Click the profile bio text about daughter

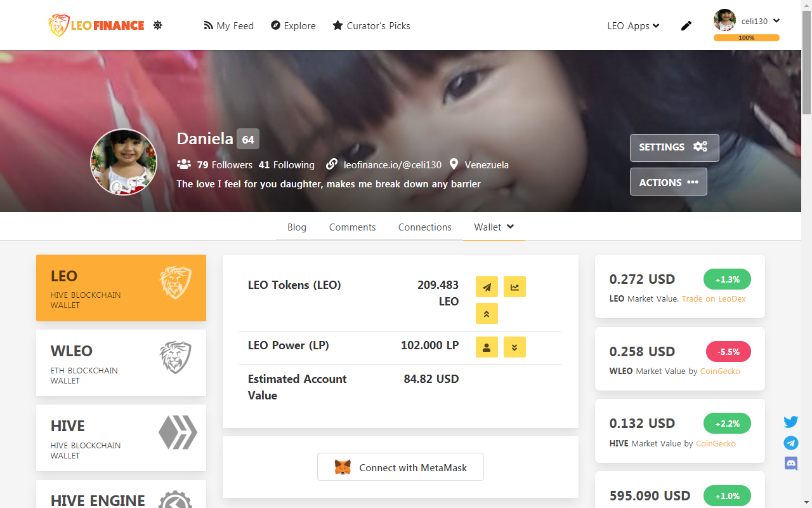tap(329, 184)
